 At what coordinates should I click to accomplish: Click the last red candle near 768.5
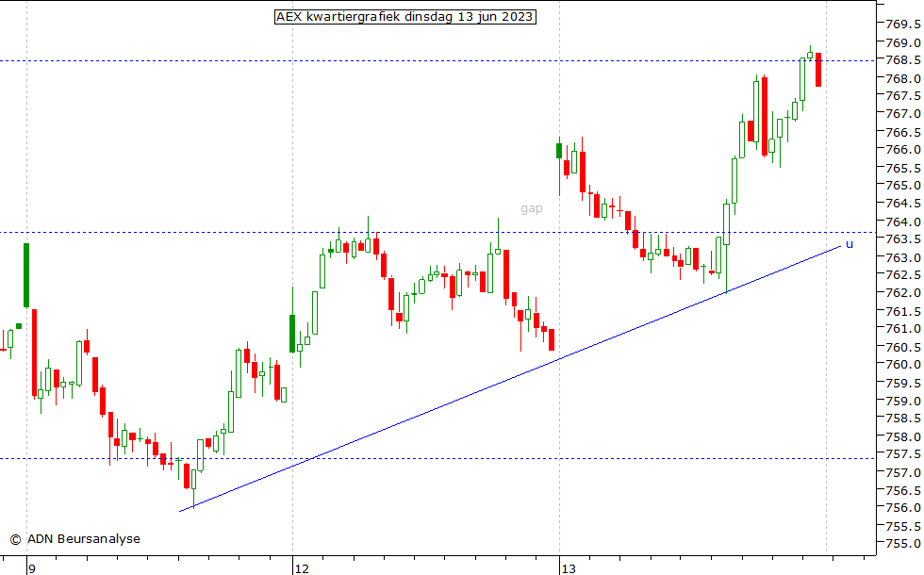818,70
